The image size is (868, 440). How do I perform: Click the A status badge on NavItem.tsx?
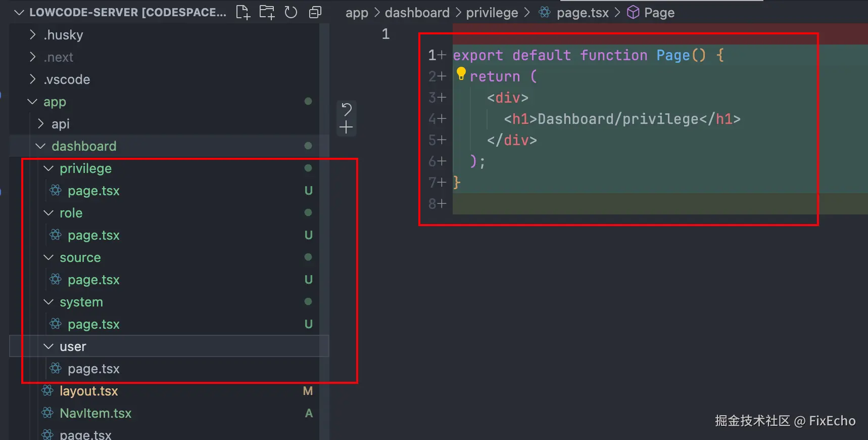[x=309, y=413]
